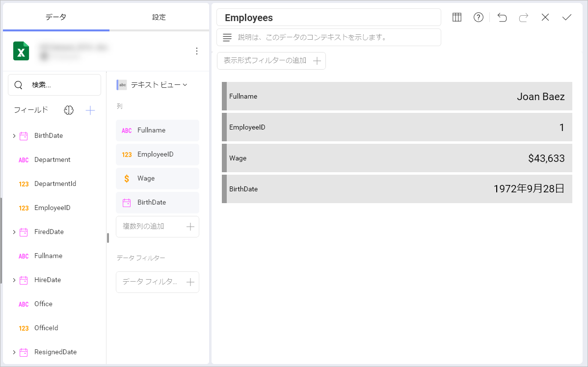Screen dimensions: 588x367
Task: Click the 検索 search field
Action: tap(54, 85)
